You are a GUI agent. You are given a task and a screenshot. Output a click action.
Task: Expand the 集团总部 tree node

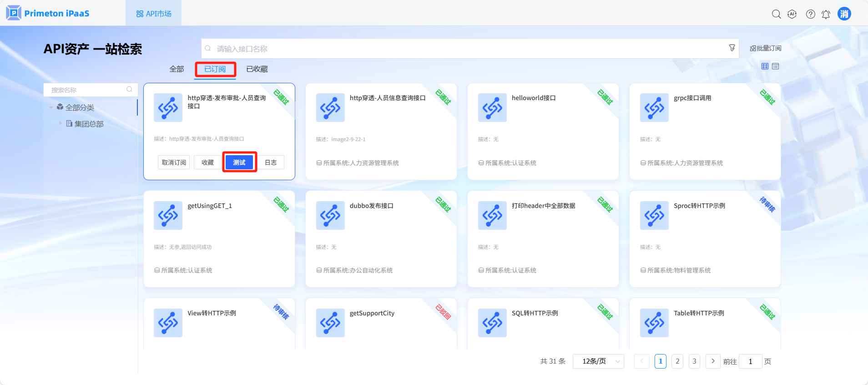(60, 123)
